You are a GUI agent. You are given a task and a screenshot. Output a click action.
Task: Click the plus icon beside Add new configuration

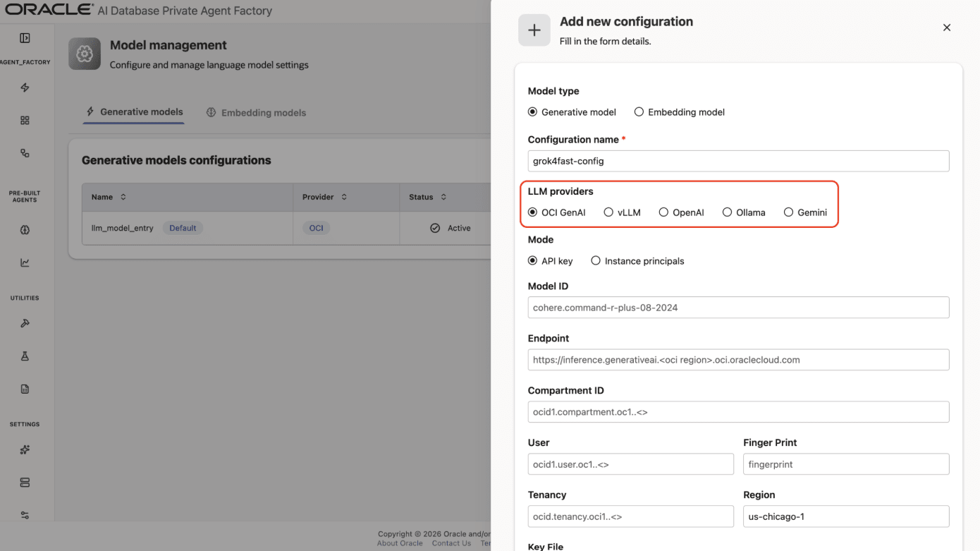pos(534,30)
